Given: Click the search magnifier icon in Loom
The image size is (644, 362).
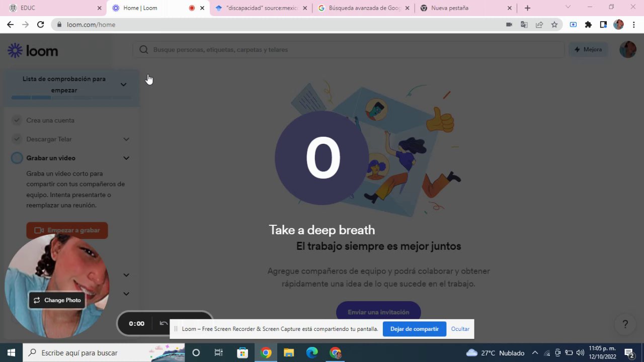Looking at the screenshot, I should pyautogui.click(x=144, y=49).
